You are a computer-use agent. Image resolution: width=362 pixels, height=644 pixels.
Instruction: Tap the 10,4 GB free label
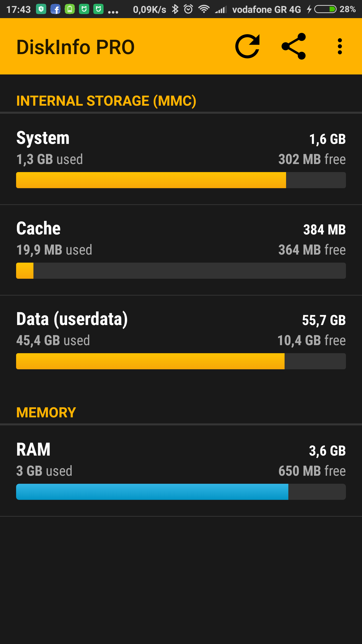(x=311, y=340)
